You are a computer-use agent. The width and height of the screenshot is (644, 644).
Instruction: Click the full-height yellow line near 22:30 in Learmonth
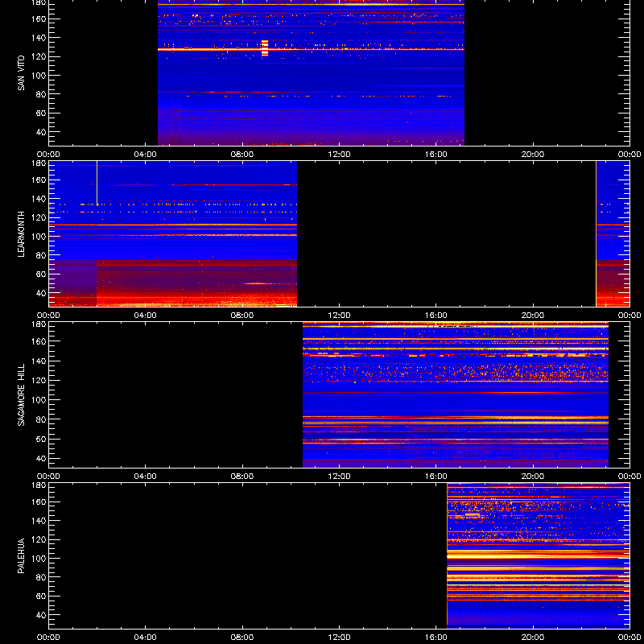point(596,233)
